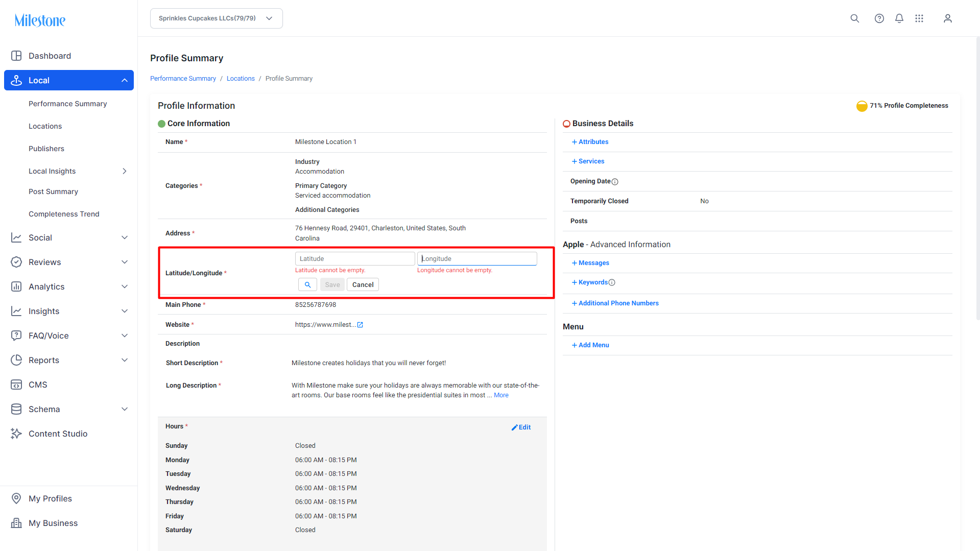The width and height of the screenshot is (980, 551).
Task: Select the Main Phone number 85256787698
Action: tap(316, 305)
